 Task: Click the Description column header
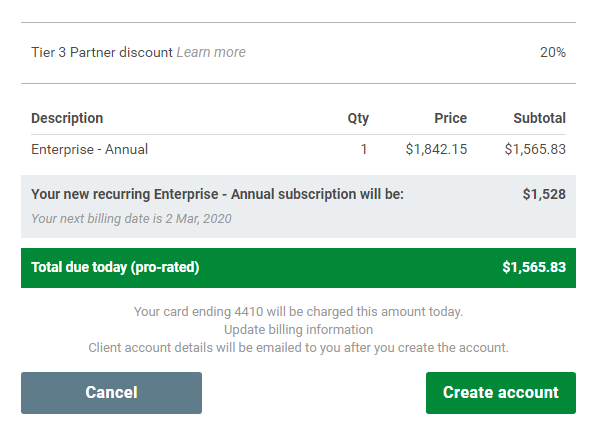[x=67, y=118]
